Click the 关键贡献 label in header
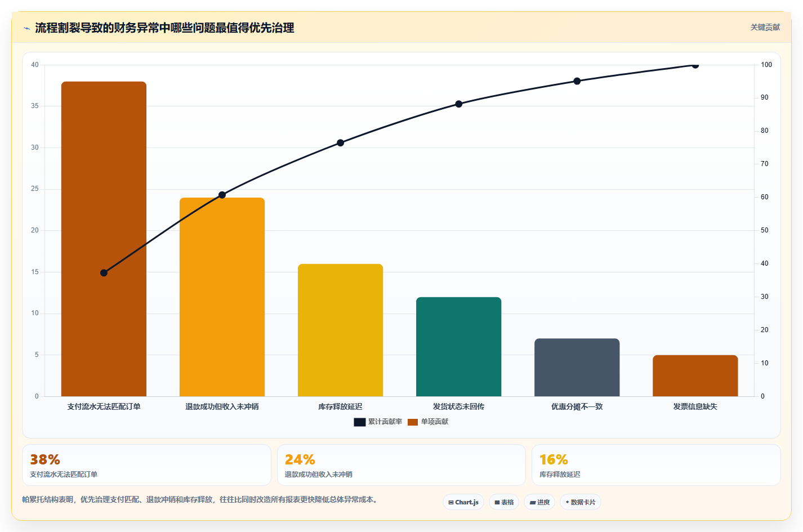This screenshot has height=532, width=803. 765,27
